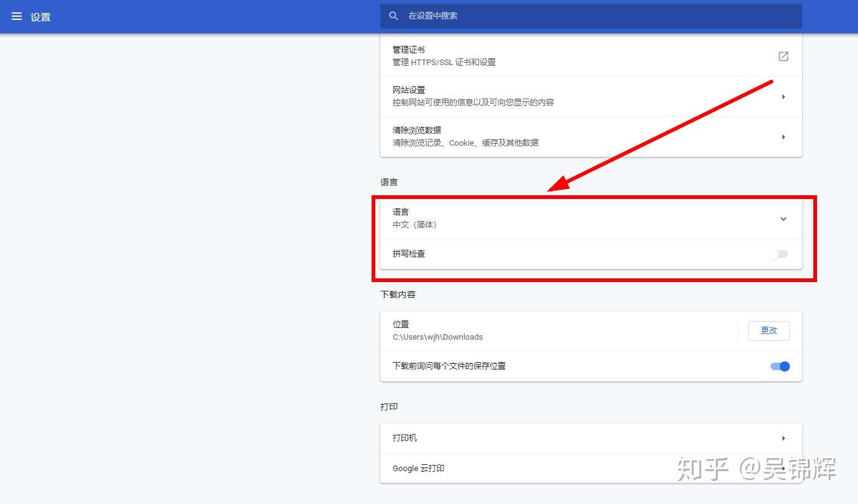858x504 pixels.
Task: Open the 管理证书 row
Action: (x=591, y=56)
